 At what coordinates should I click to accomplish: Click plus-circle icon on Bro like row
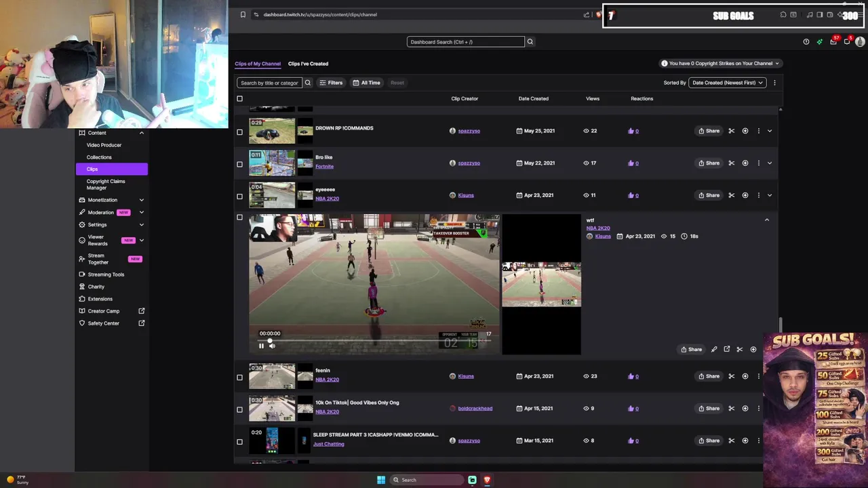point(745,163)
